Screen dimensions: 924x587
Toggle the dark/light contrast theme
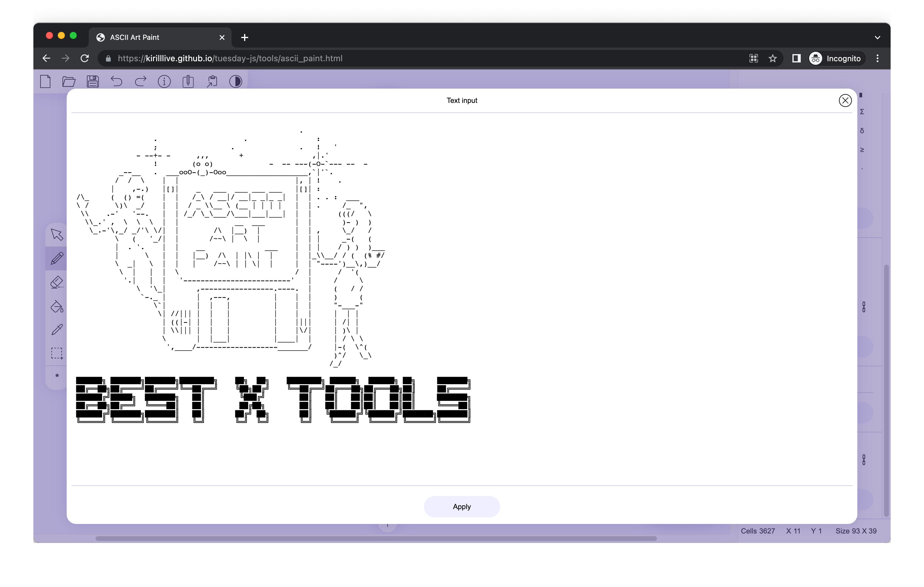click(x=235, y=81)
